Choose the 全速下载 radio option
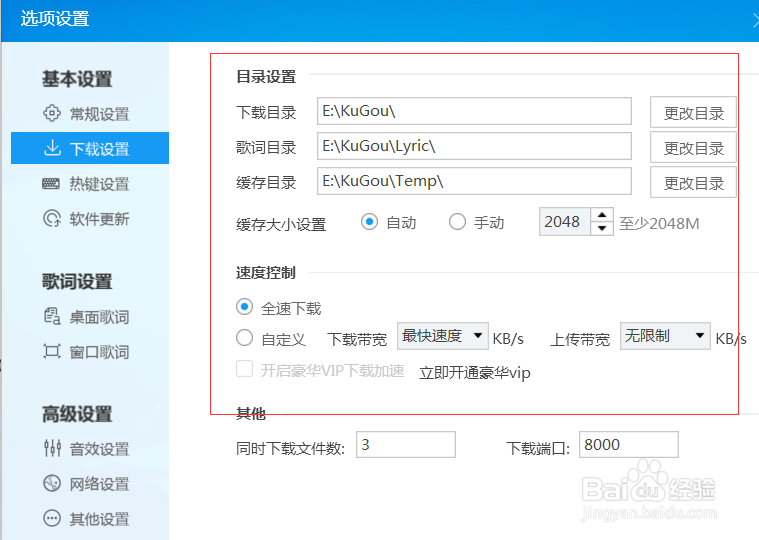 click(244, 307)
